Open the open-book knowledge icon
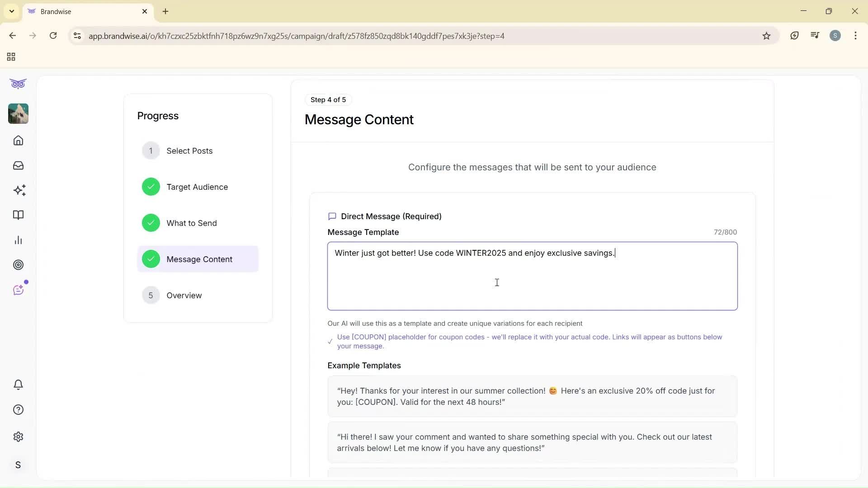This screenshot has width=868, height=488. pos(18,215)
